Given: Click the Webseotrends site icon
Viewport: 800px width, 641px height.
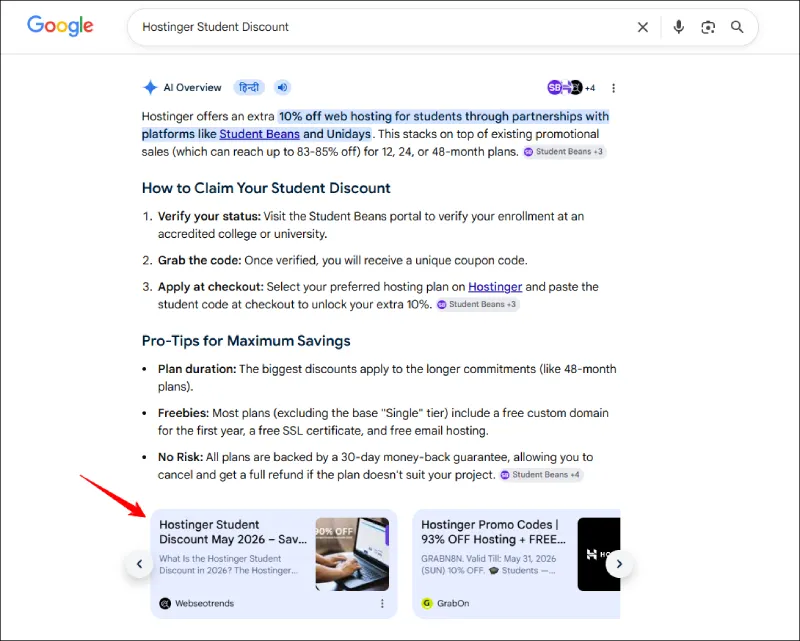Looking at the screenshot, I should tap(165, 603).
